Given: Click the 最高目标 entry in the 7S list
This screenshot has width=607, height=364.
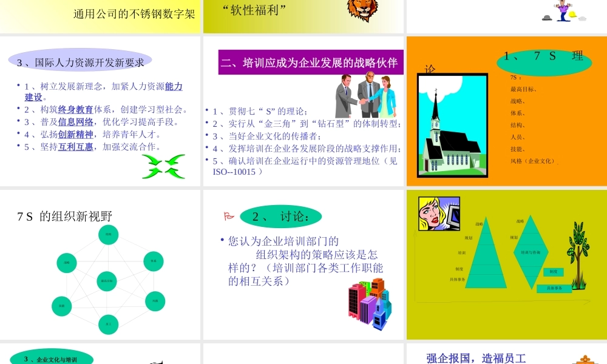Looking at the screenshot, I should [x=523, y=89].
